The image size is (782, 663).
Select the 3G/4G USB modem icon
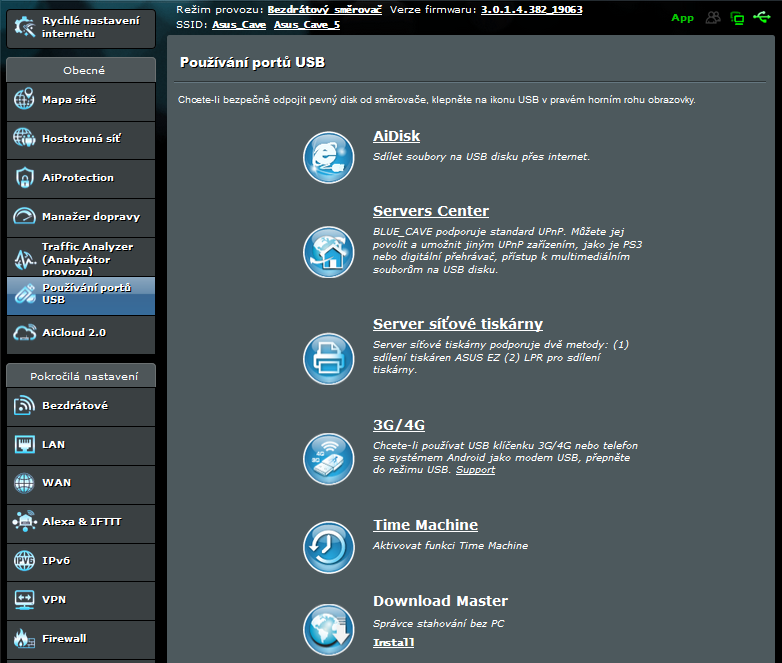click(328, 458)
